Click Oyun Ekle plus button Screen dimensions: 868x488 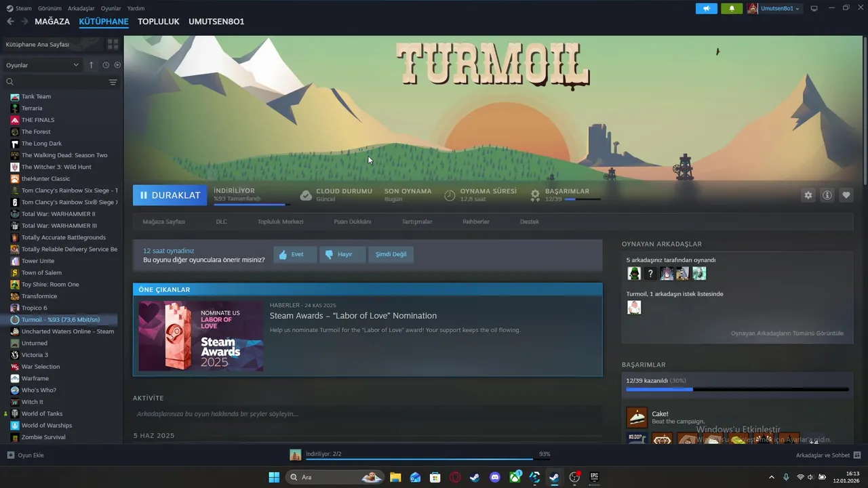26,455
